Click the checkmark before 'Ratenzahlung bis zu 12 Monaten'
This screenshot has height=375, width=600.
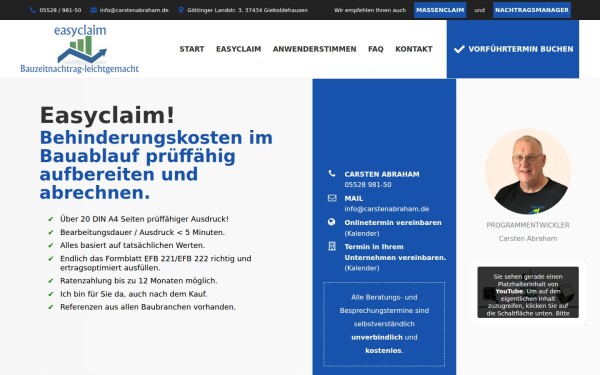[x=51, y=281]
